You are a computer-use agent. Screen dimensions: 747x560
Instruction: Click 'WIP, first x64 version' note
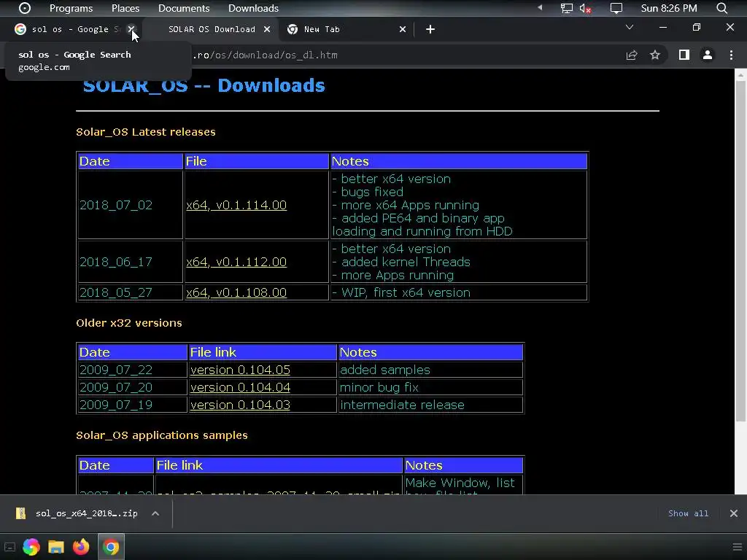[x=406, y=292]
